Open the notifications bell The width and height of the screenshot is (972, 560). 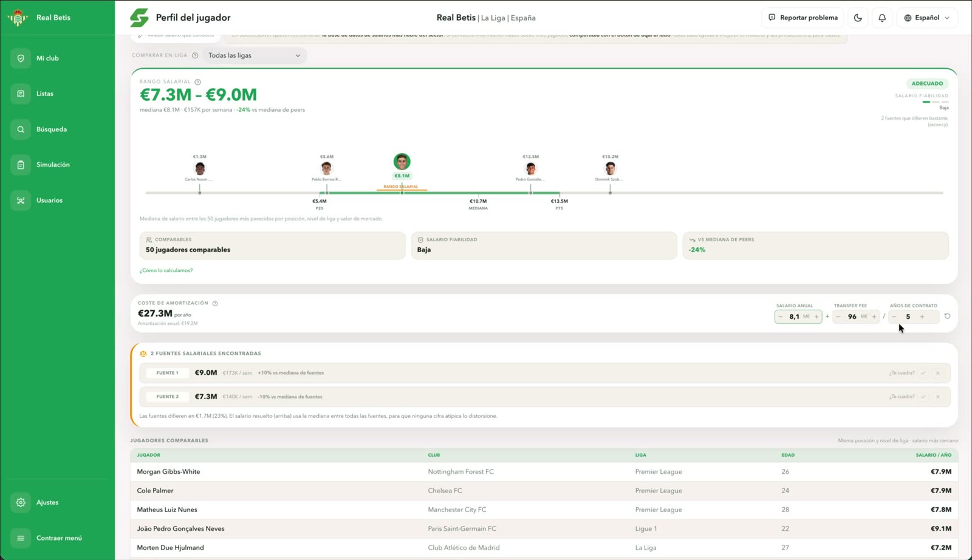tap(882, 18)
